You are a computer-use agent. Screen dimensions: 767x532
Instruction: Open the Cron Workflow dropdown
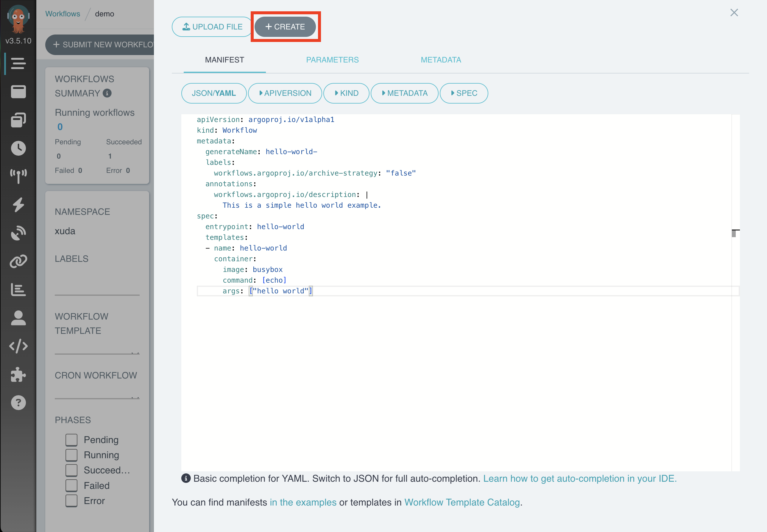point(97,394)
